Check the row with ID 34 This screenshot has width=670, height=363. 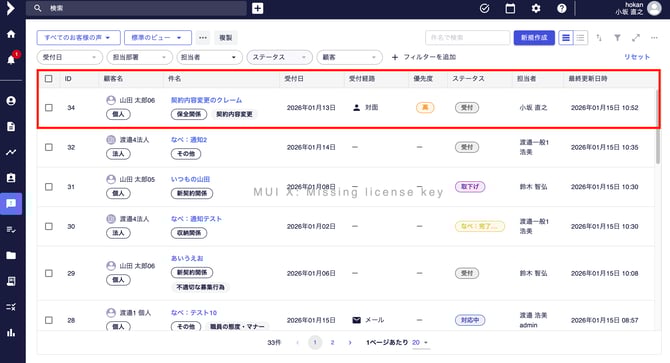click(49, 108)
